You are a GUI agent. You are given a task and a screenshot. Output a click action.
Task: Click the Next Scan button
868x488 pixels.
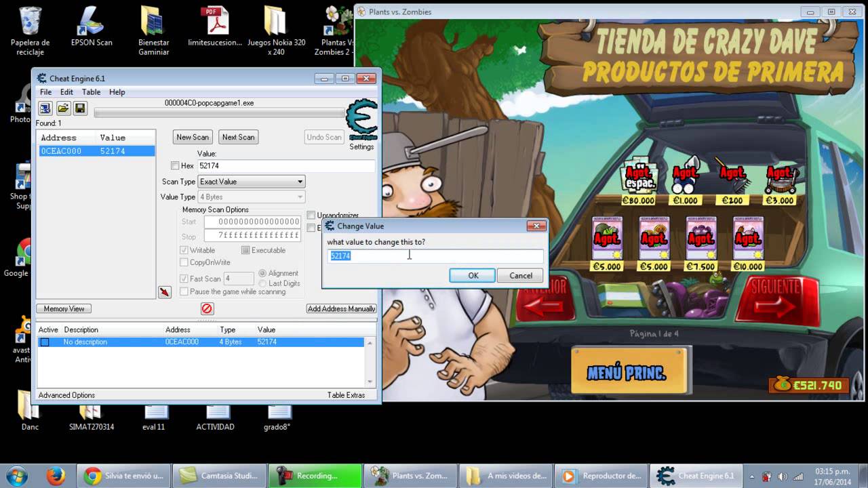pos(239,137)
